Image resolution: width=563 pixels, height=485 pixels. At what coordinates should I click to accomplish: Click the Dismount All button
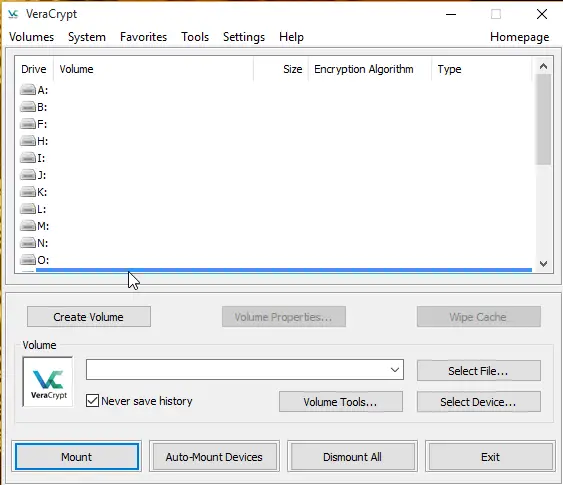pyautogui.click(x=352, y=457)
